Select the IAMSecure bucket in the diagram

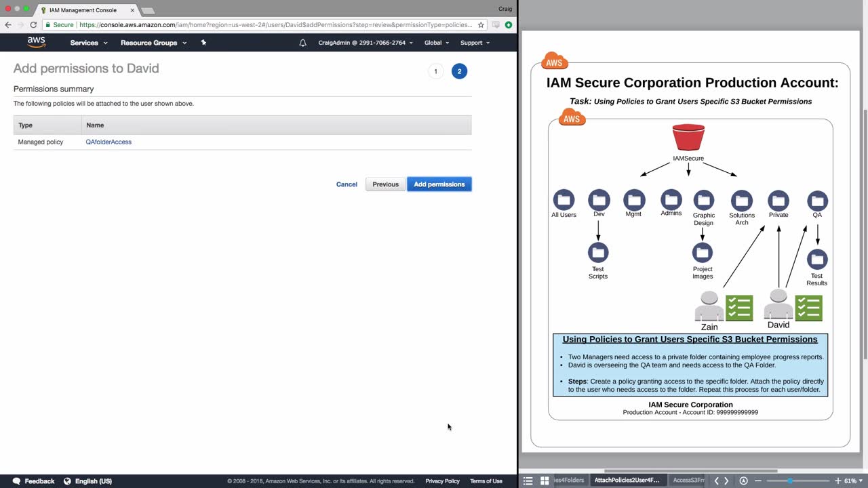pyautogui.click(x=688, y=138)
